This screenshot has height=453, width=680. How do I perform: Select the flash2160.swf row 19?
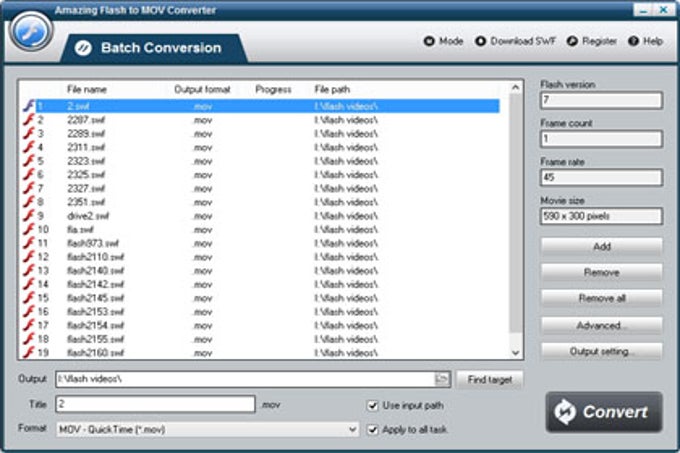[x=262, y=352]
